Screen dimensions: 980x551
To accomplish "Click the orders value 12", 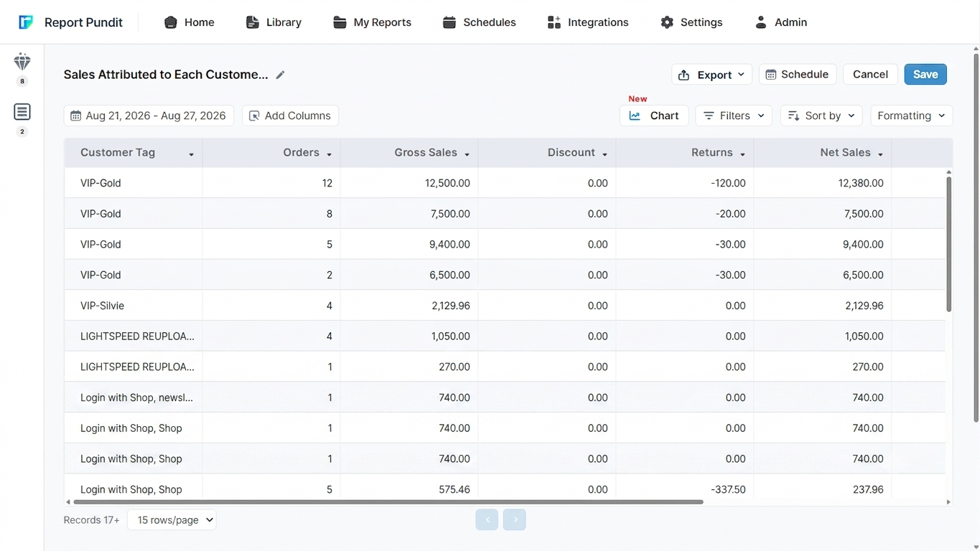I will (327, 183).
